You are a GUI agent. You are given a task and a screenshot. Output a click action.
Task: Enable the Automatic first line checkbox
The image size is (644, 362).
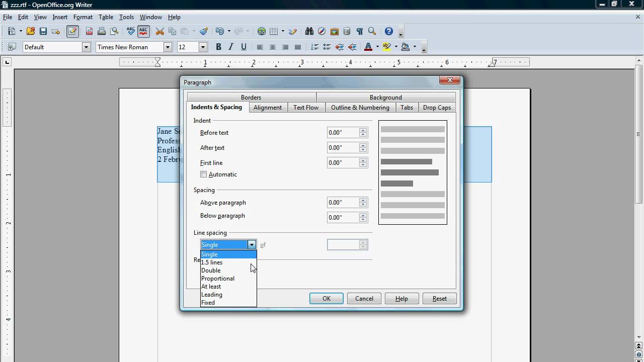coord(204,174)
